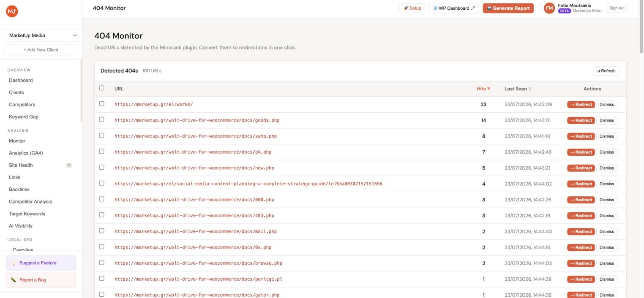The image size is (644, 298).
Task: Check the box for new.php row
Action: point(101,167)
